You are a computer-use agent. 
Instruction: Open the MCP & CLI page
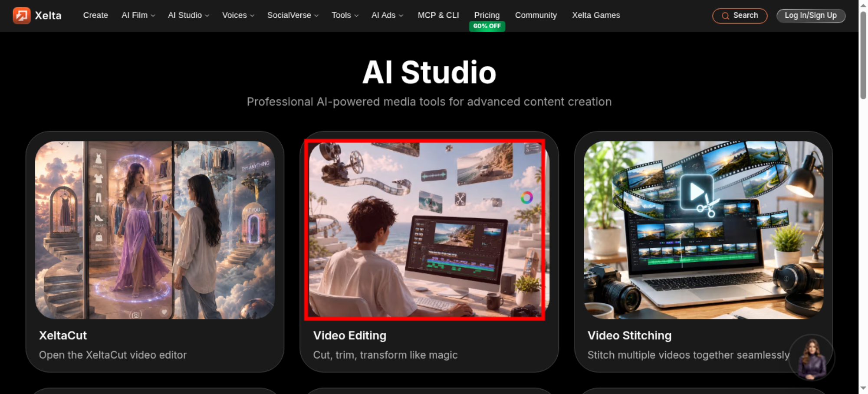(x=438, y=15)
